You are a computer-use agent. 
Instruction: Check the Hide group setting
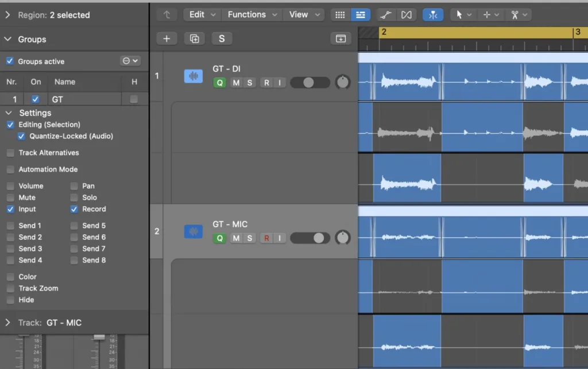coord(10,300)
